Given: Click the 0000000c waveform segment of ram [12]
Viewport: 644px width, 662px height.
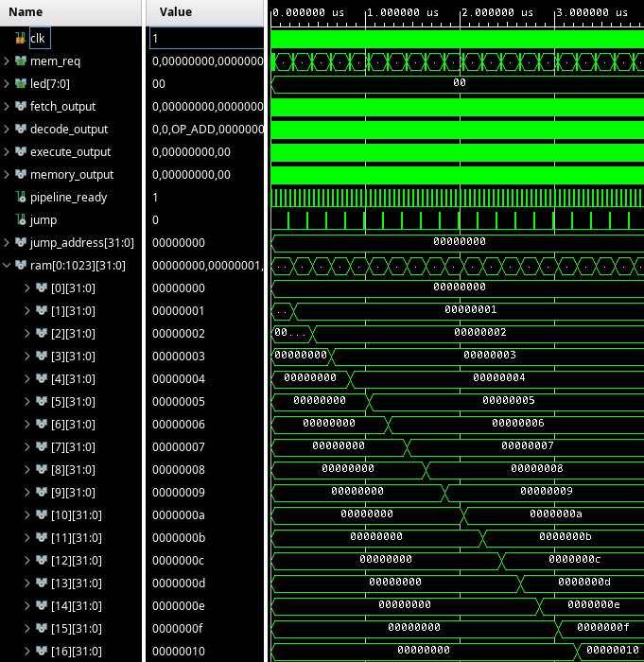Looking at the screenshot, I should [x=574, y=560].
